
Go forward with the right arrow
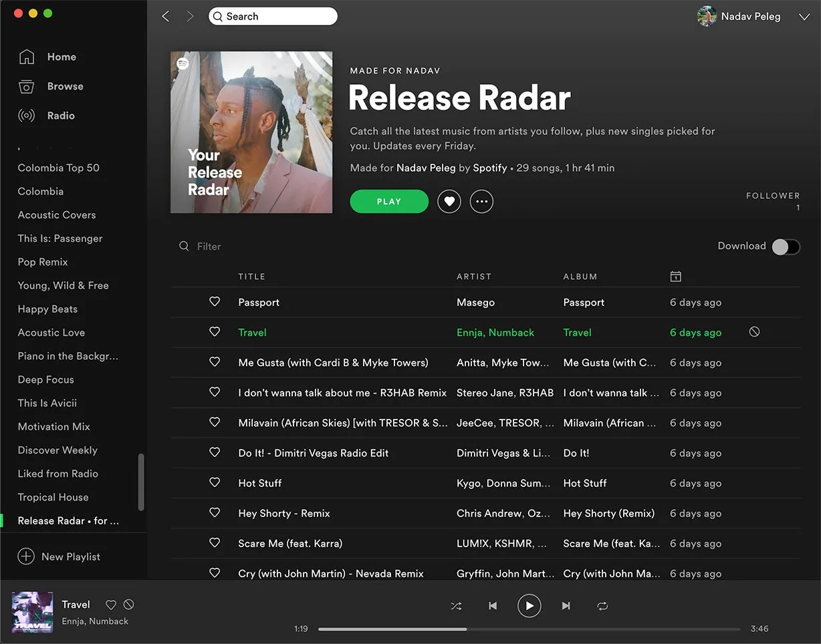coord(191,17)
